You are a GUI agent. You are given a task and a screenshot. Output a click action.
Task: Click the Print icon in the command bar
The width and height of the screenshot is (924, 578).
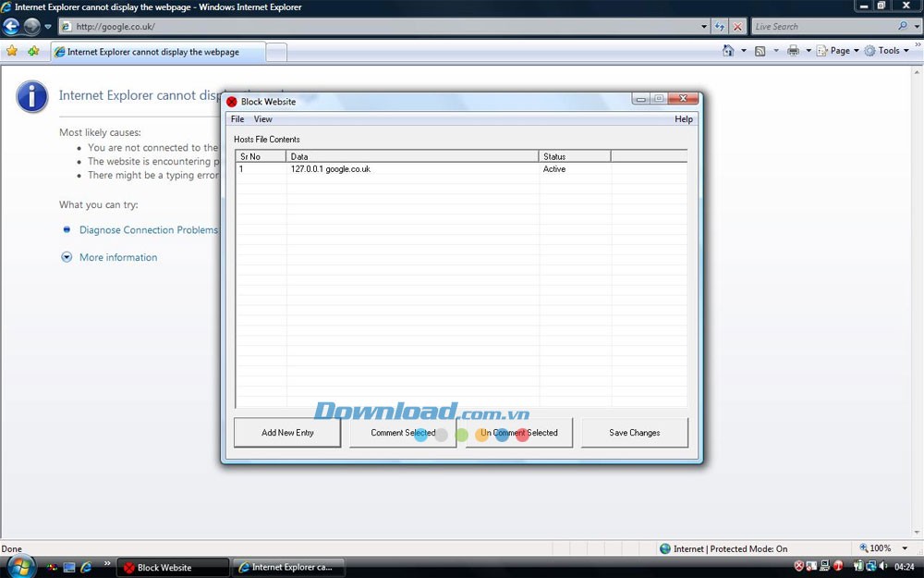click(793, 51)
